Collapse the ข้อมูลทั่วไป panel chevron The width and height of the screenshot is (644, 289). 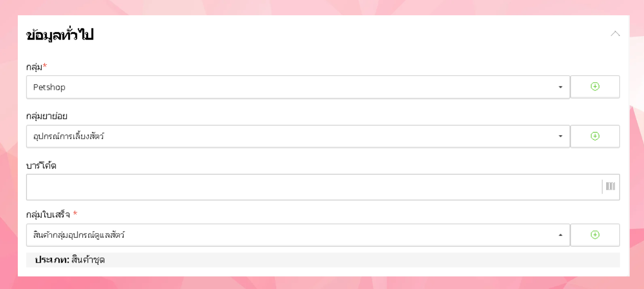615,34
